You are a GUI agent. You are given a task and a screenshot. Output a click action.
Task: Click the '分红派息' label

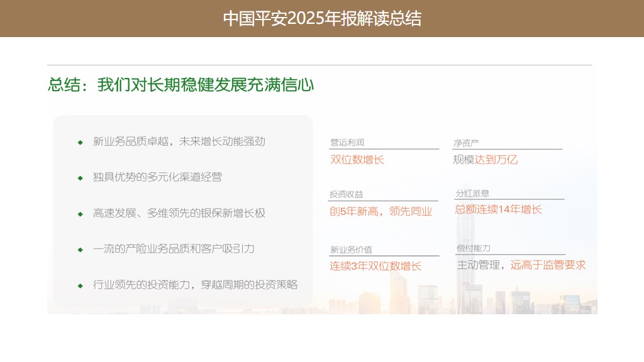[x=472, y=194]
